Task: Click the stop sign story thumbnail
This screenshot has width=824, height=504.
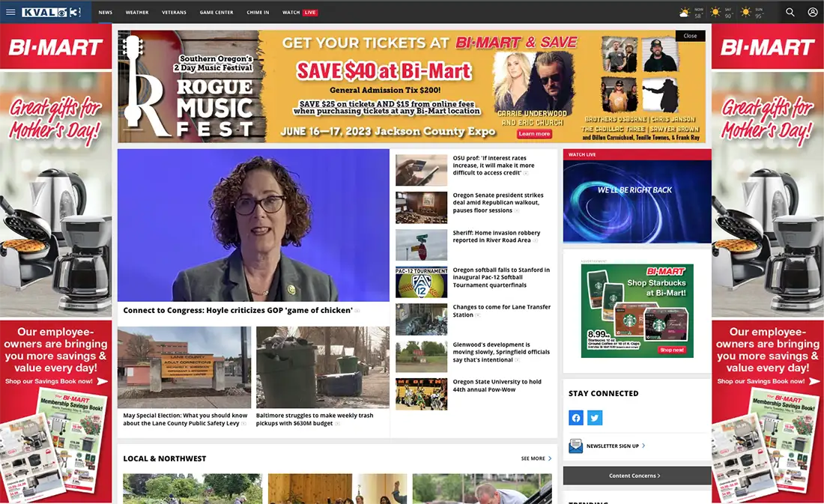Action: (422, 245)
